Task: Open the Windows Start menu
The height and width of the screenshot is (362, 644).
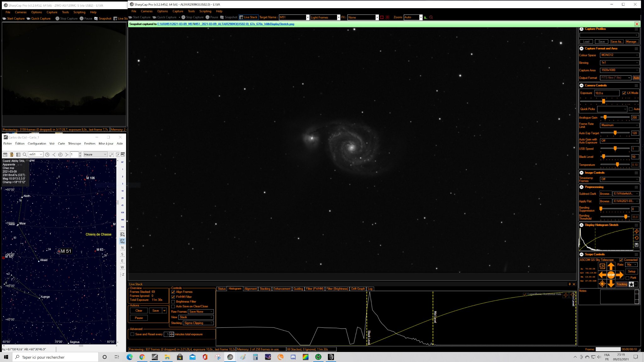Action: [6, 357]
